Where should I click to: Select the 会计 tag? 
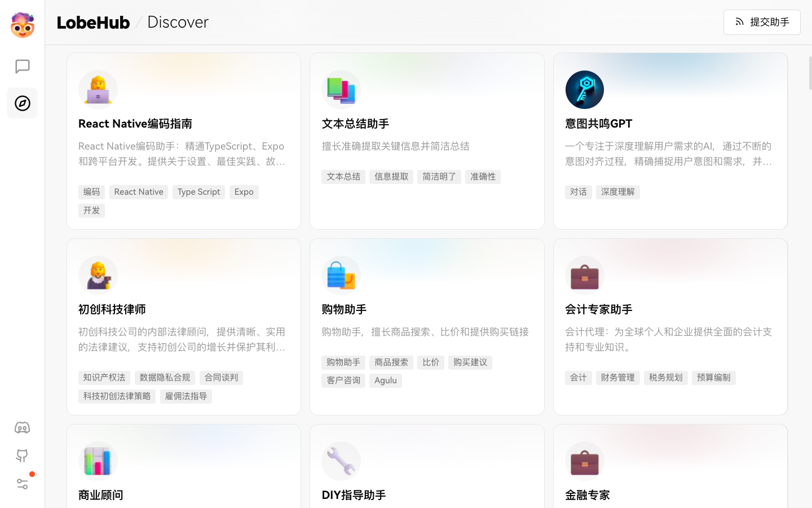pos(579,378)
